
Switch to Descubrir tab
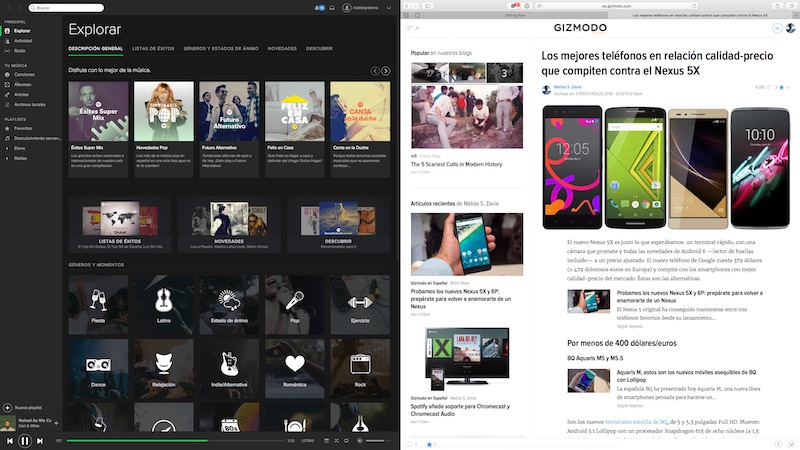point(319,48)
